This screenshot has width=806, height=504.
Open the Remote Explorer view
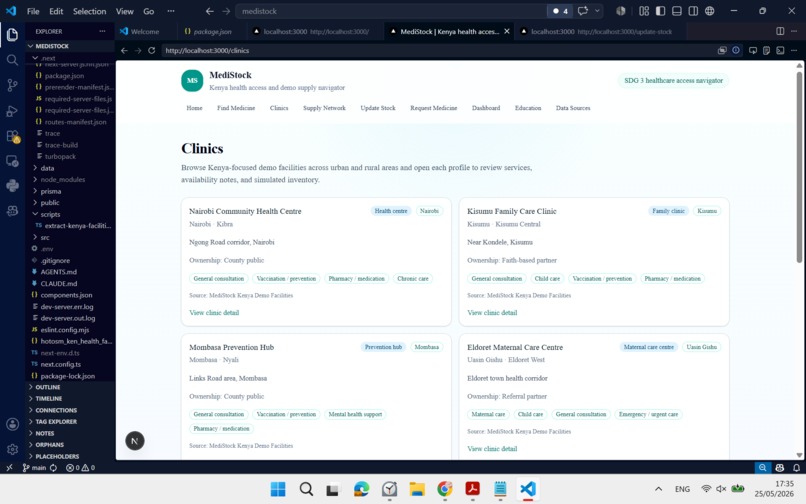12,161
